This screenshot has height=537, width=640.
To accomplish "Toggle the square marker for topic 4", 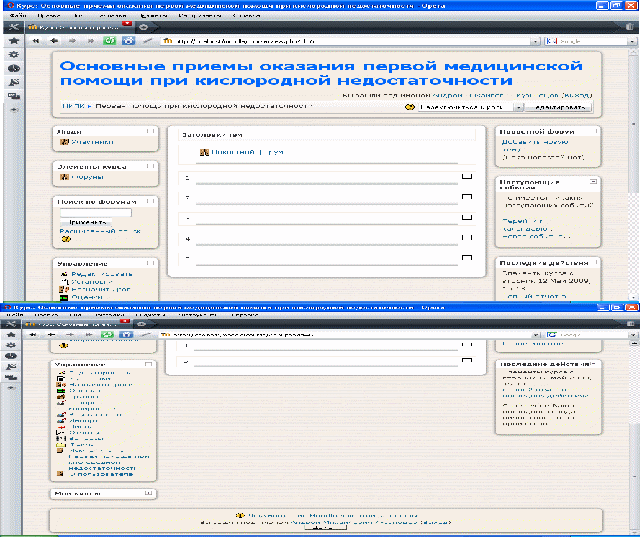I will (466, 238).
